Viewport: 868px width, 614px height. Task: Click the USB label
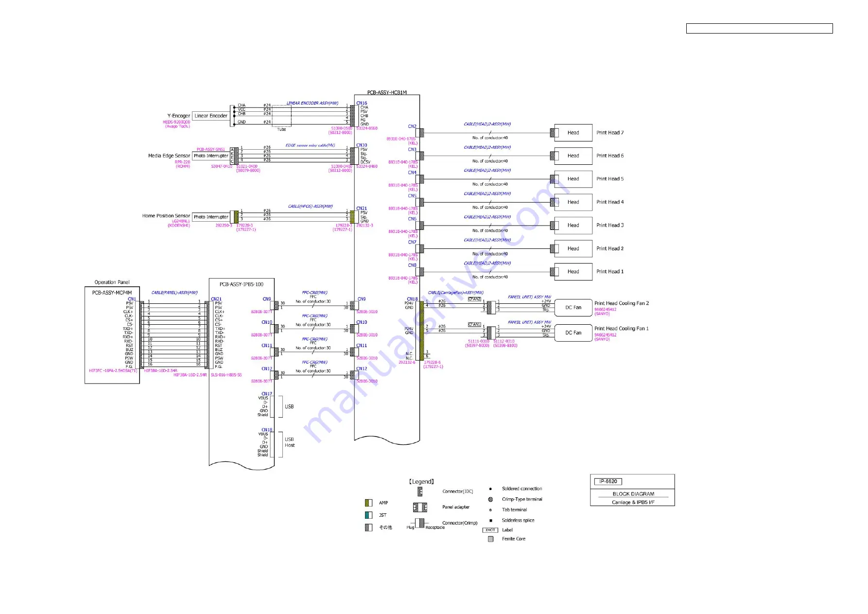point(289,407)
